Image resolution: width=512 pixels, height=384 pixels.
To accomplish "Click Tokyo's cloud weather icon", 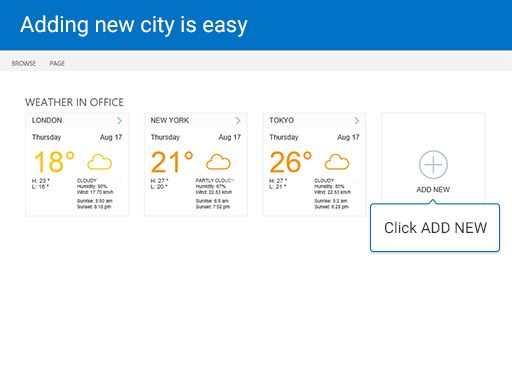I will (x=337, y=162).
